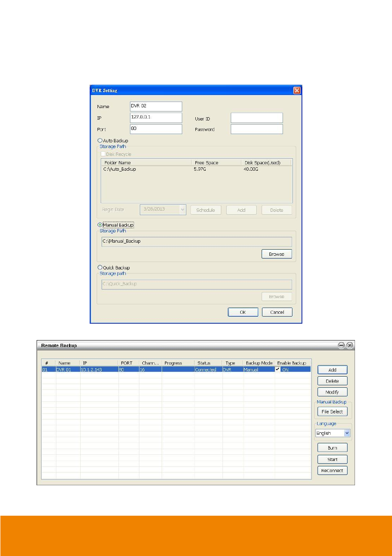The width and height of the screenshot is (392, 556).
Task: Select the Manual Backup radio button
Action: tap(100, 225)
